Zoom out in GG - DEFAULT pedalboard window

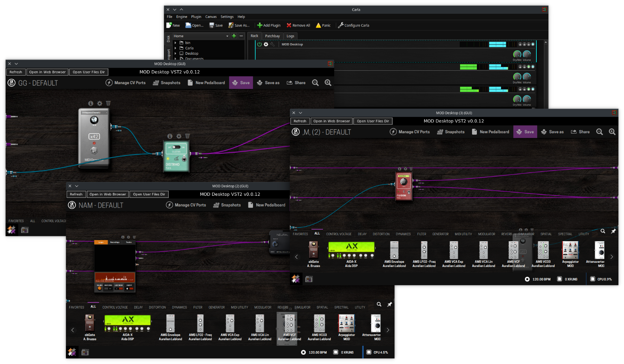pyautogui.click(x=315, y=83)
